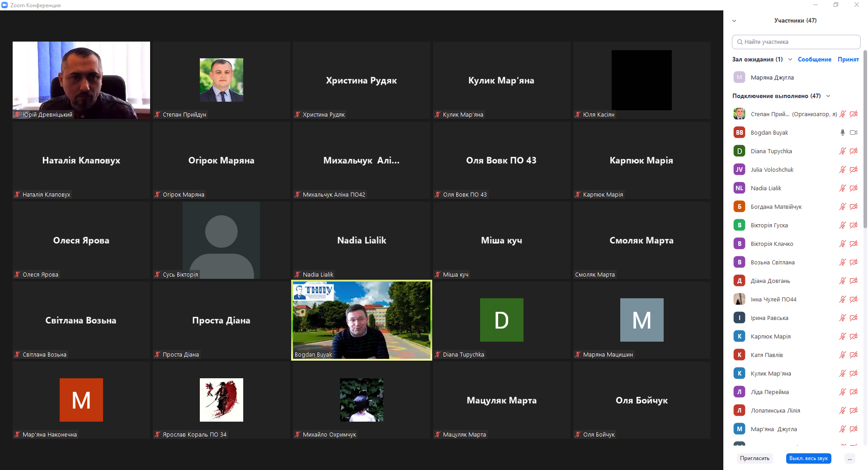
Task: Toggle Степан Прийдун's microphone in participant list
Action: (x=842, y=114)
